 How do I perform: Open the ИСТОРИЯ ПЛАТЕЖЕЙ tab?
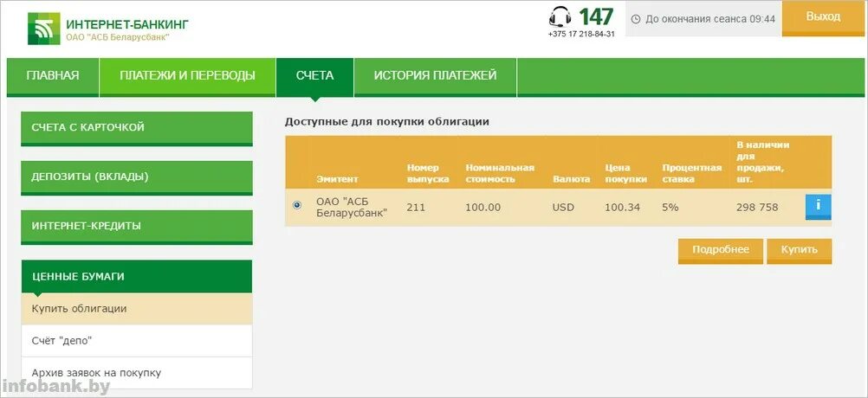(435, 76)
